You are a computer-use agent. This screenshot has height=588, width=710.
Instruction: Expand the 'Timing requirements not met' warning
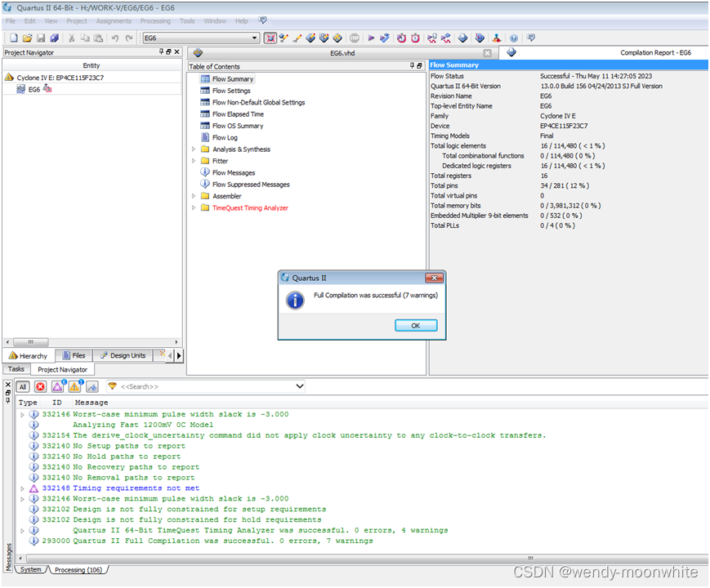tap(20, 488)
